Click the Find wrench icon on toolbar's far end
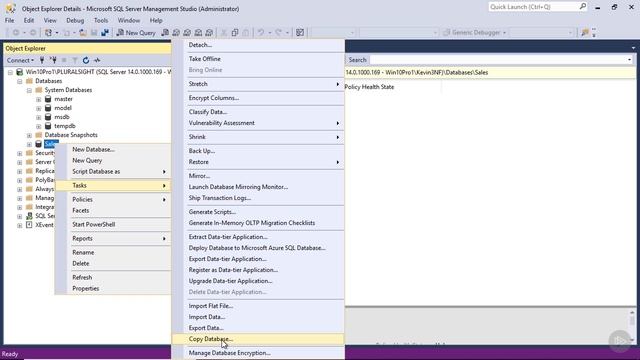640x360 pixels. pyautogui.click(x=585, y=33)
